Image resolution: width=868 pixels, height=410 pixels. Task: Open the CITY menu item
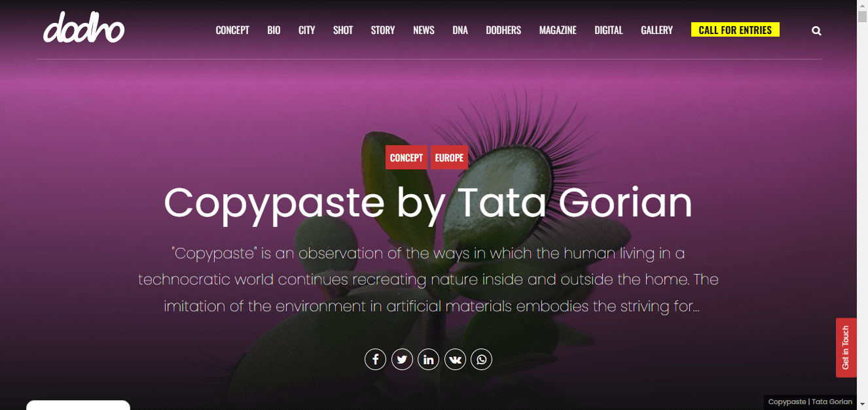point(307,30)
